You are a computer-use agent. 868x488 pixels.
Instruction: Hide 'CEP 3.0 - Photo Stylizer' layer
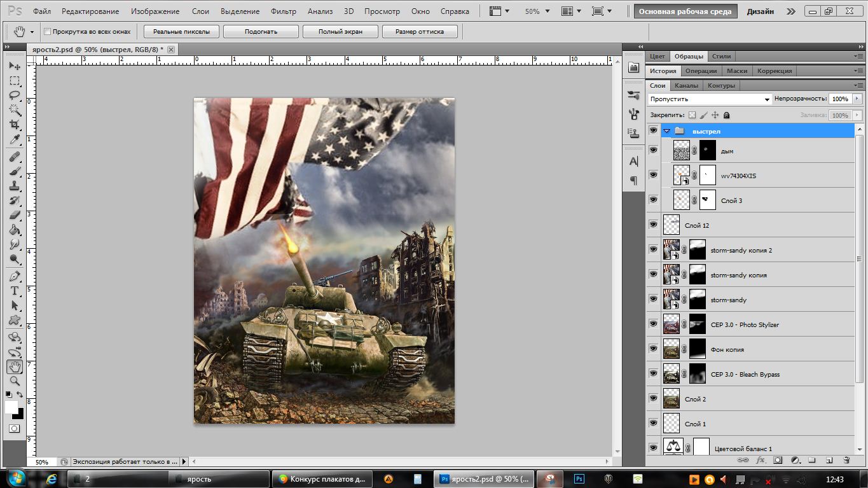tap(653, 324)
